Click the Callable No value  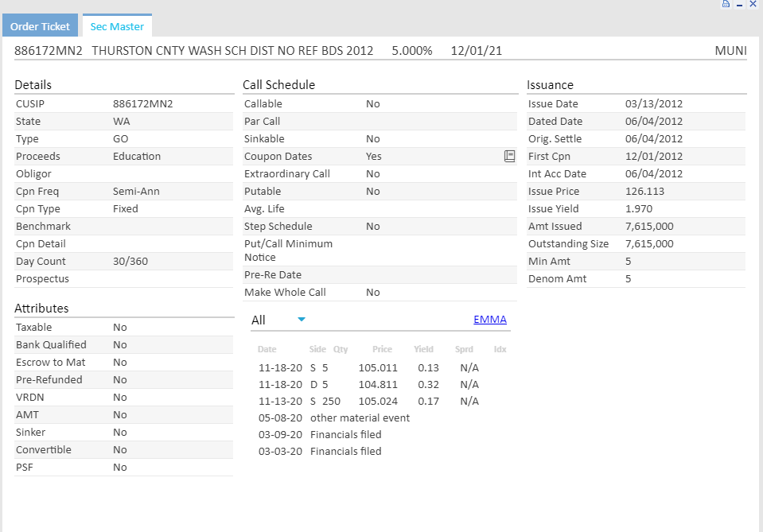pos(373,103)
